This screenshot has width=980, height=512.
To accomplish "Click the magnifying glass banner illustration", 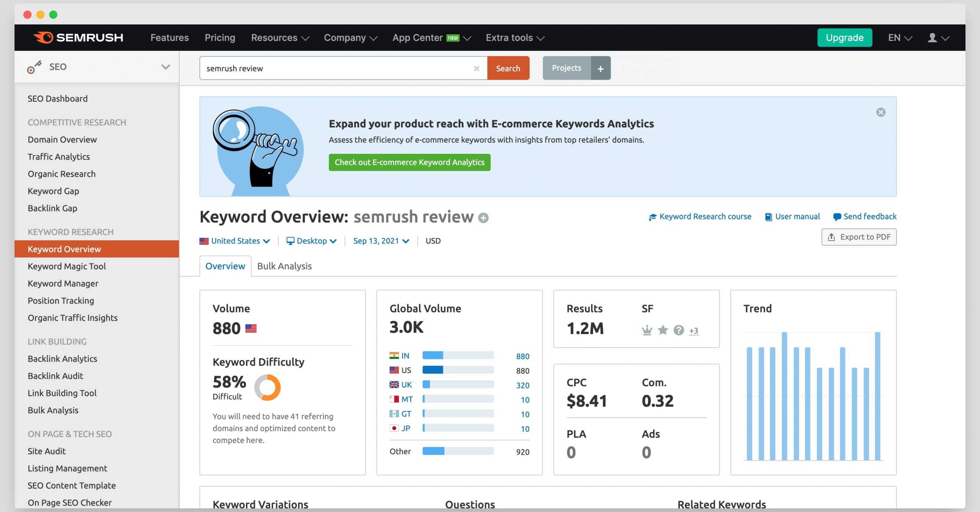I will point(258,151).
